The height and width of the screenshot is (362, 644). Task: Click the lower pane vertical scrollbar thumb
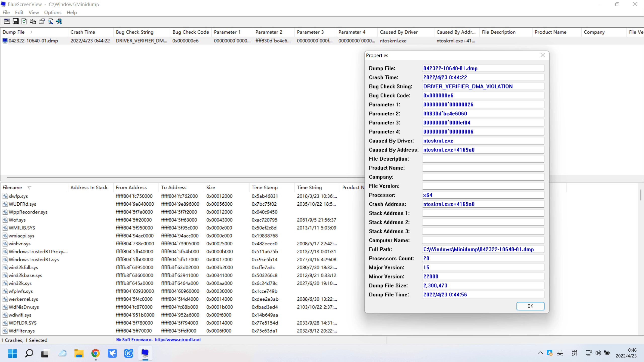click(640, 195)
